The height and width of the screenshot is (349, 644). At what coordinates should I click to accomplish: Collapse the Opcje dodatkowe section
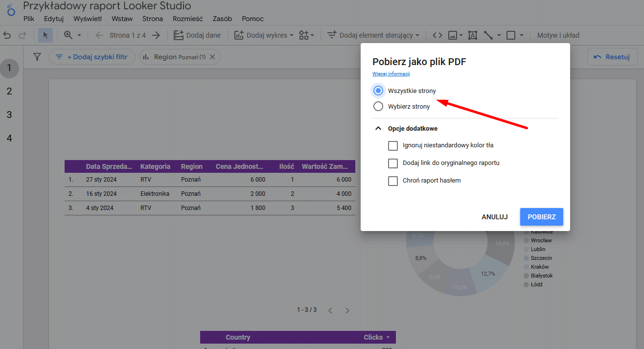(x=378, y=128)
